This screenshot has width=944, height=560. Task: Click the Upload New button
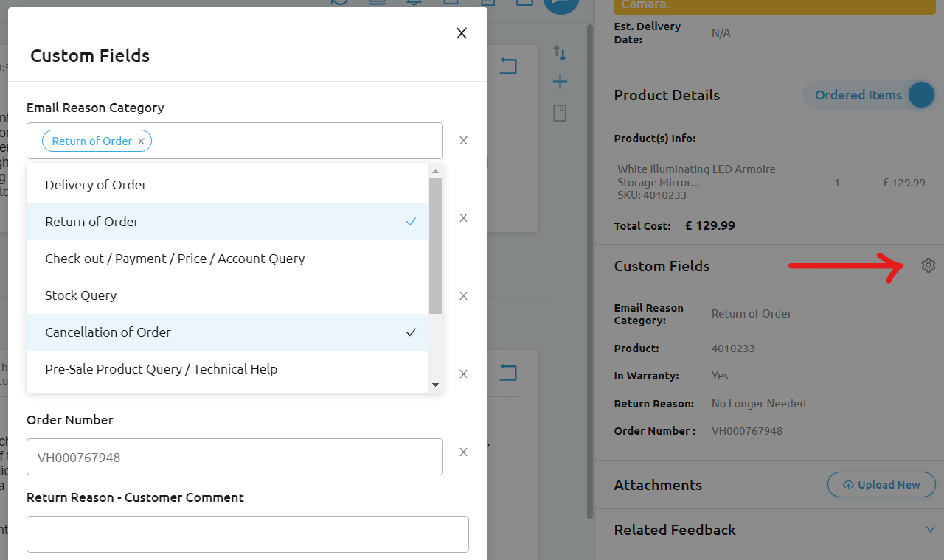coord(881,485)
